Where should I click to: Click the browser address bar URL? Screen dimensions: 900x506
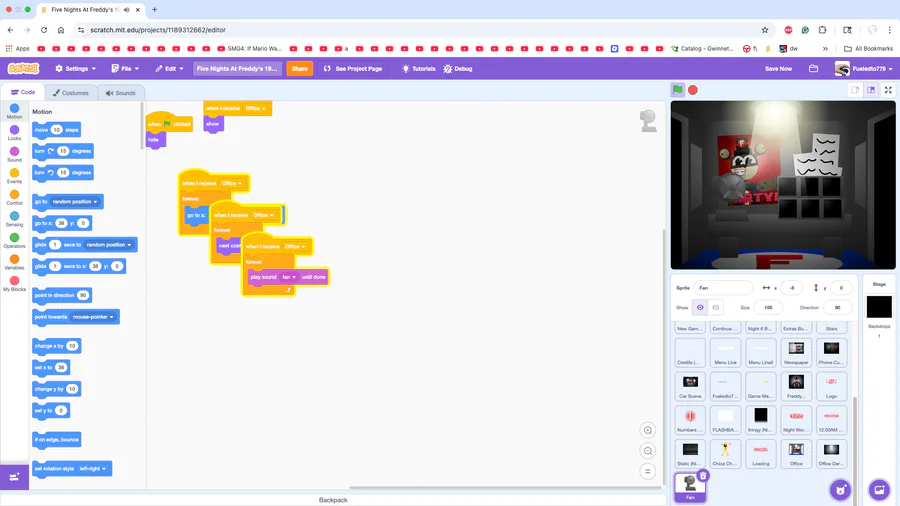[158, 30]
